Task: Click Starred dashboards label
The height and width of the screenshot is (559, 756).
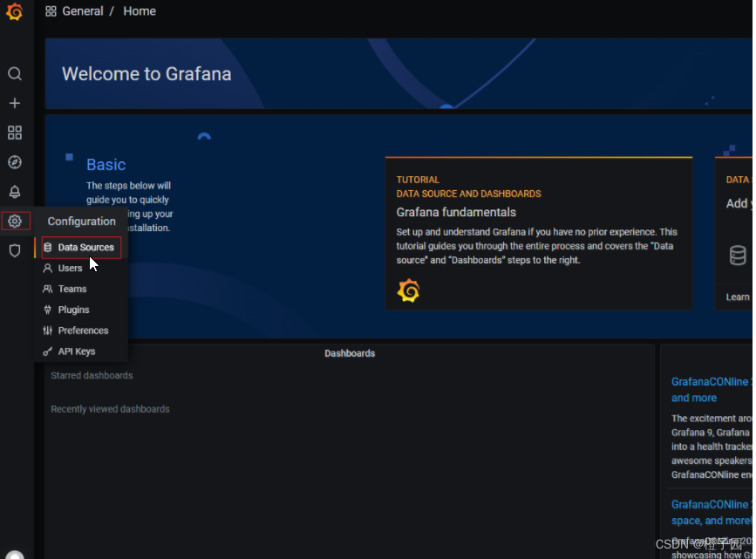Action: click(x=92, y=375)
